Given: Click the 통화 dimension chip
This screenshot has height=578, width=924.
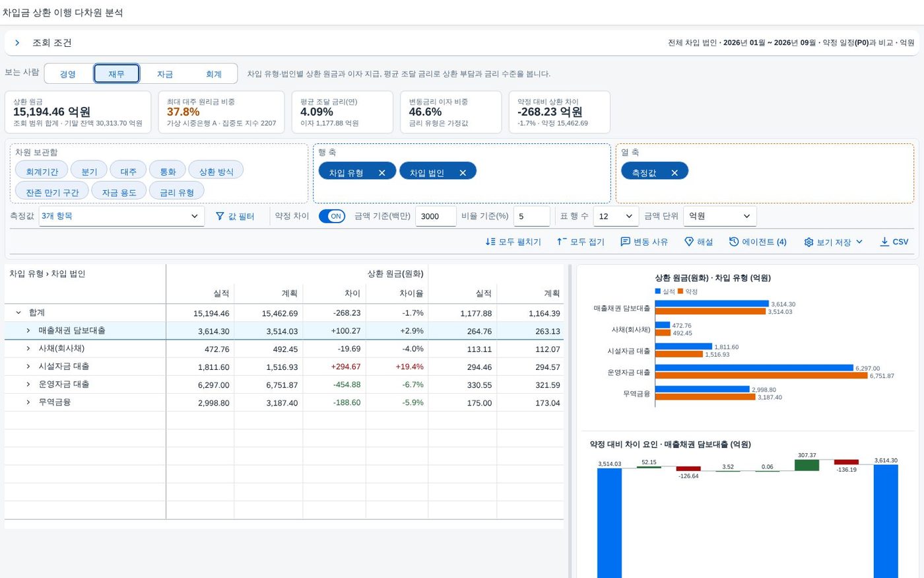Looking at the screenshot, I should pyautogui.click(x=168, y=171).
